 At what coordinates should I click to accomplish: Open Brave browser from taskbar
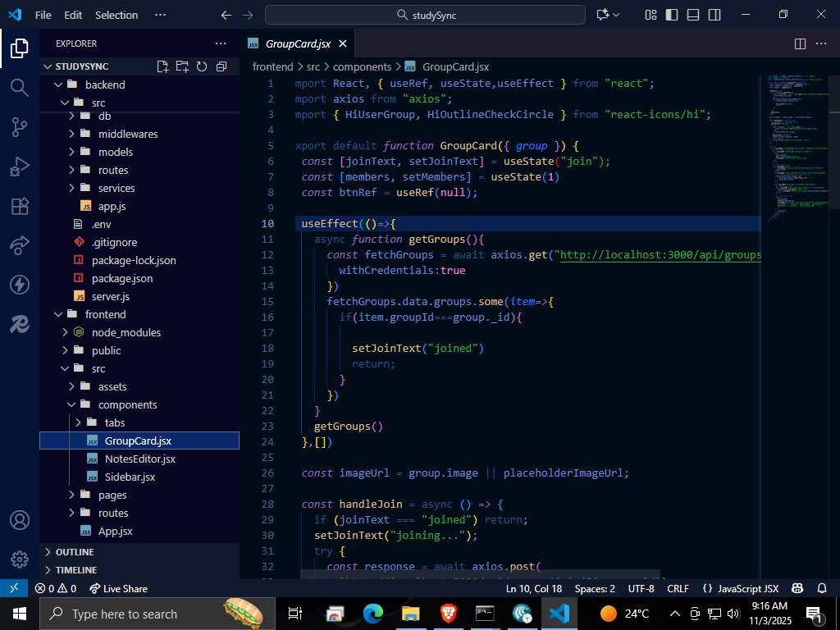click(449, 614)
